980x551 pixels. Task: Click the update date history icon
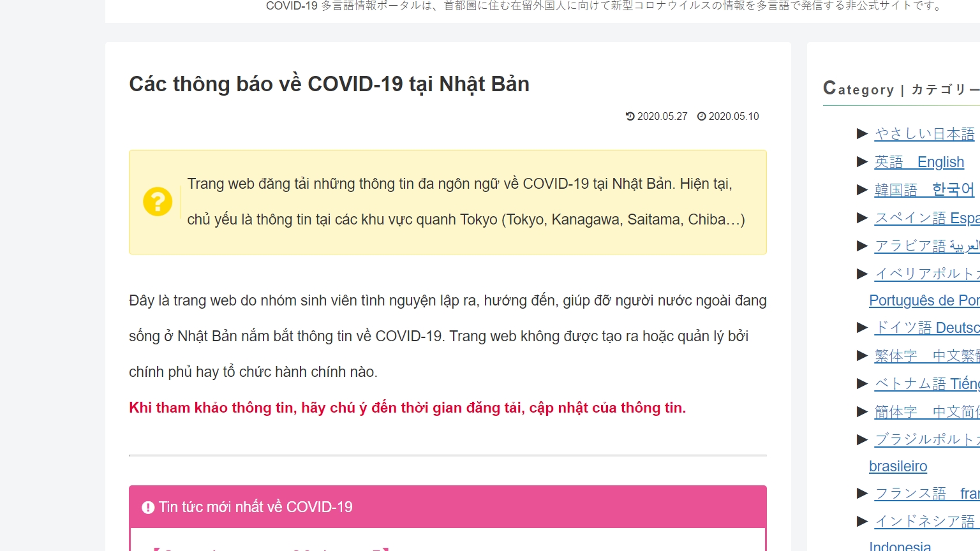click(630, 116)
